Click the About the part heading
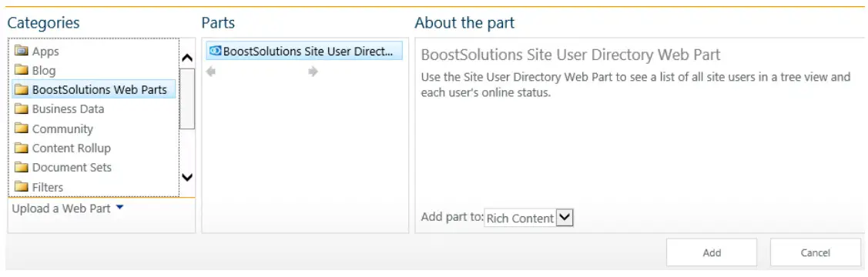The image size is (868, 277). (464, 22)
